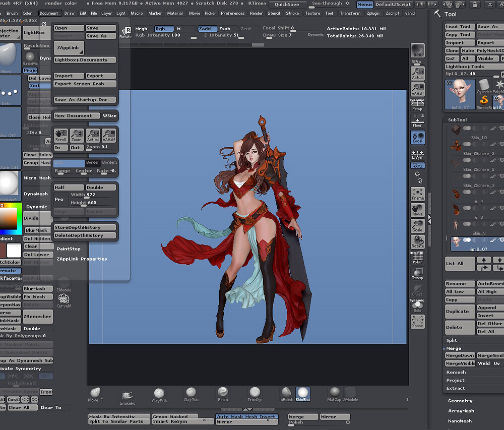The image size is (504, 430).
Task: Click the Zoom icon beside Scroll
Action: point(77,136)
